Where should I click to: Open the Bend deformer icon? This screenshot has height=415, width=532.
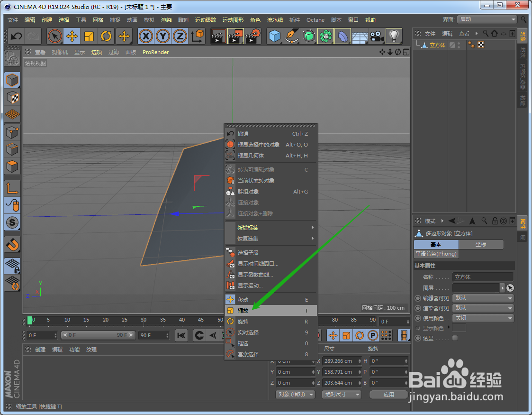point(343,37)
